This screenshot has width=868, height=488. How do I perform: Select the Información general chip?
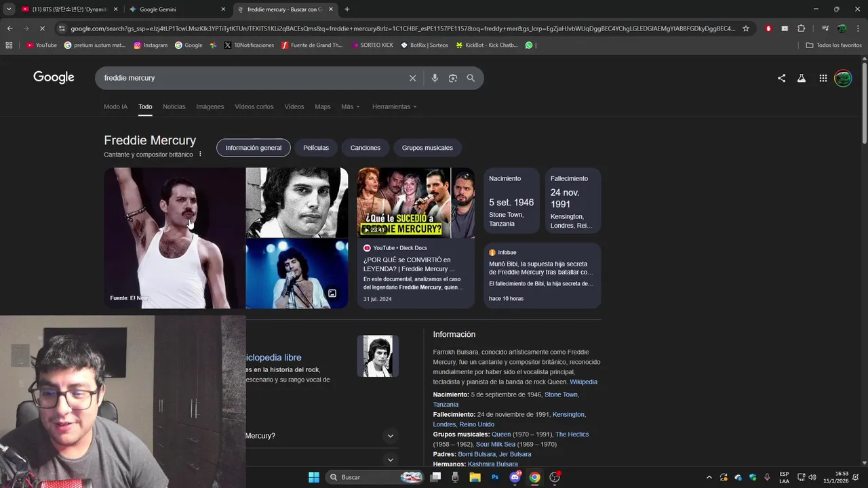click(x=254, y=148)
